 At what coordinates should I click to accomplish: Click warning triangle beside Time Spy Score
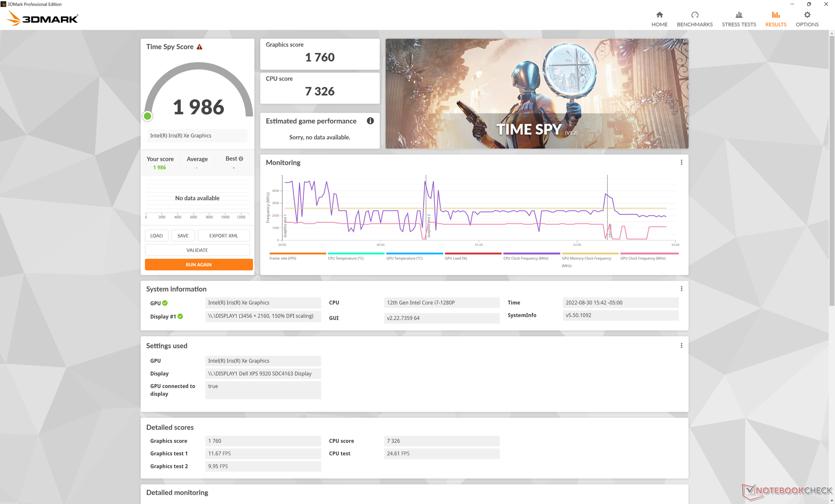point(200,47)
